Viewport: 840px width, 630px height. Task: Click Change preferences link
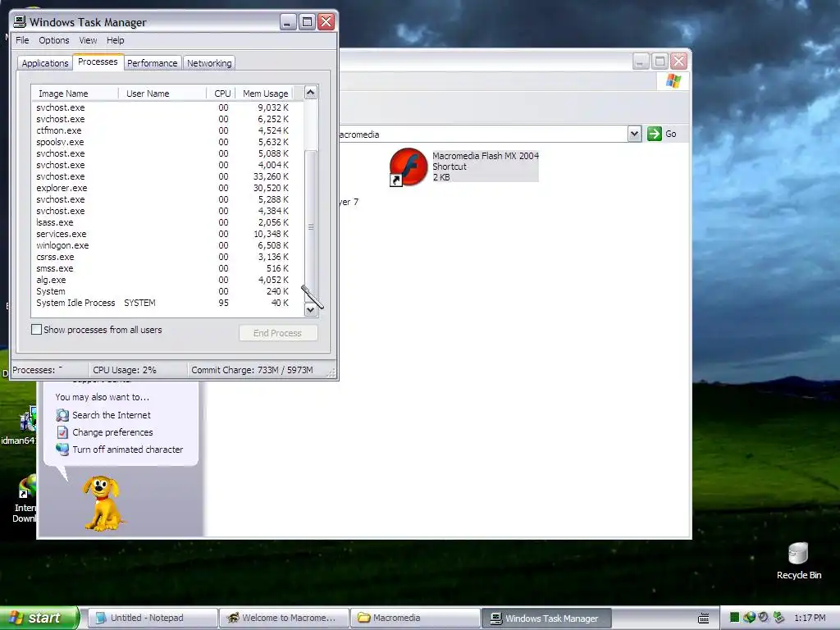[112, 432]
